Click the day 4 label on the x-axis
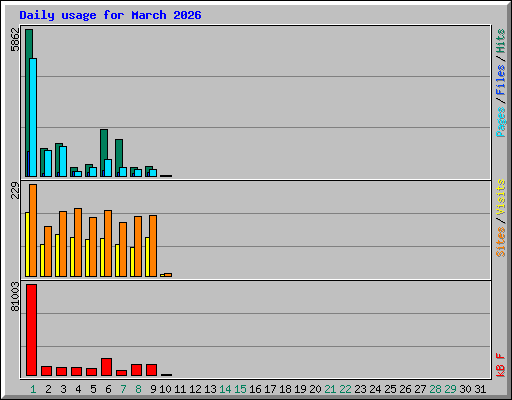 [x=78, y=389]
